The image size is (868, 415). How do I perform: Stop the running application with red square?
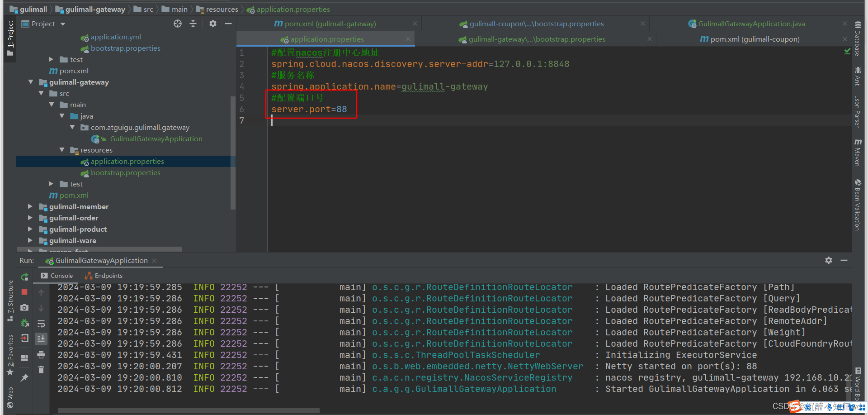(x=25, y=292)
